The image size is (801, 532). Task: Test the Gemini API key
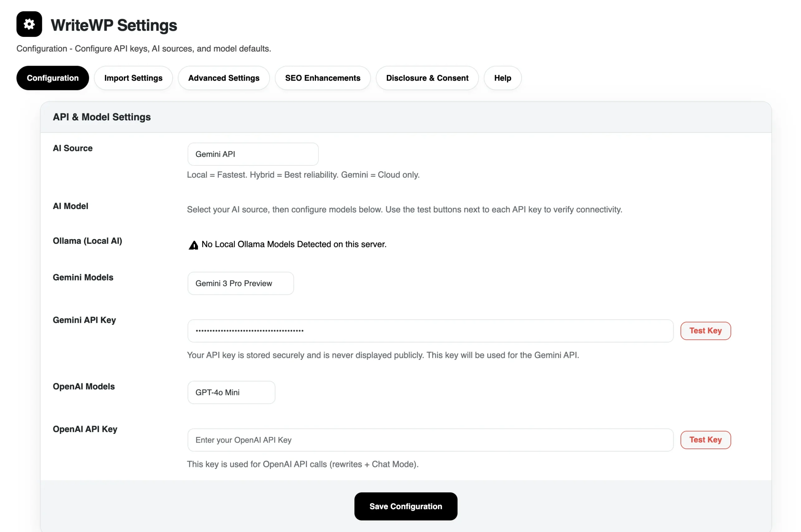pos(705,331)
